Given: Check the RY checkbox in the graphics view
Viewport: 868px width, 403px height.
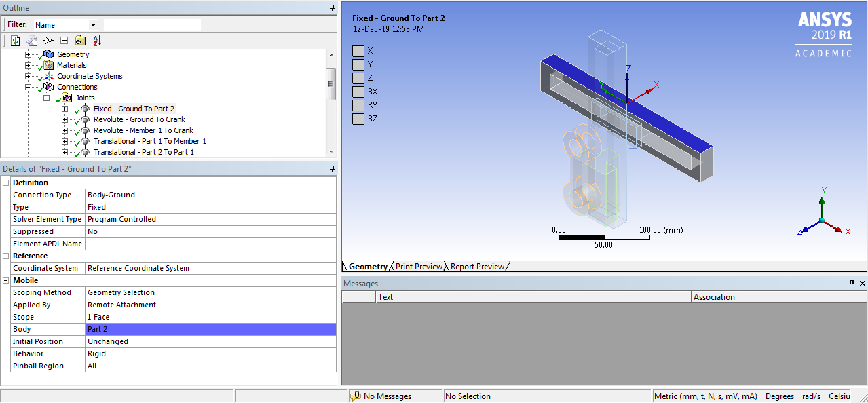Looking at the screenshot, I should click(x=358, y=105).
